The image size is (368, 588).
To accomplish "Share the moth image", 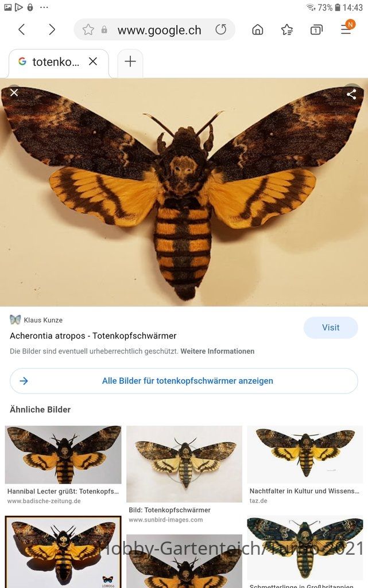I will click(351, 94).
